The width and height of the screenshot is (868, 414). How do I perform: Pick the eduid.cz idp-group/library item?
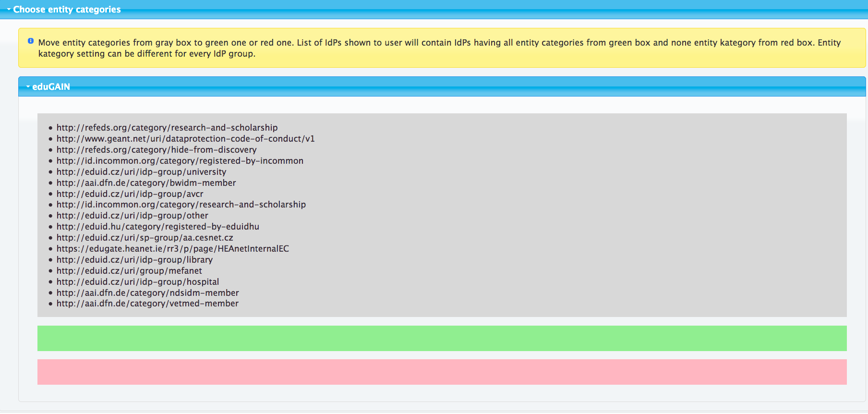click(x=134, y=260)
